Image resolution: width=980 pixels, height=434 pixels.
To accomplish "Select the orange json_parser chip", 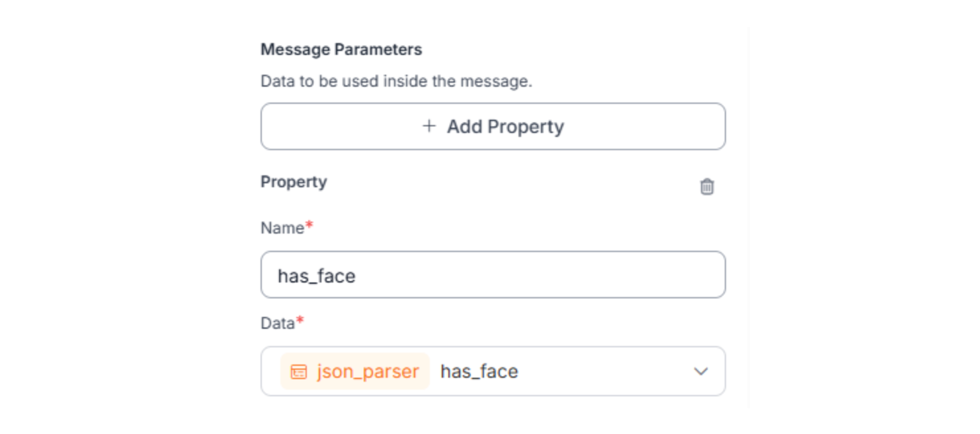I will 355,372.
